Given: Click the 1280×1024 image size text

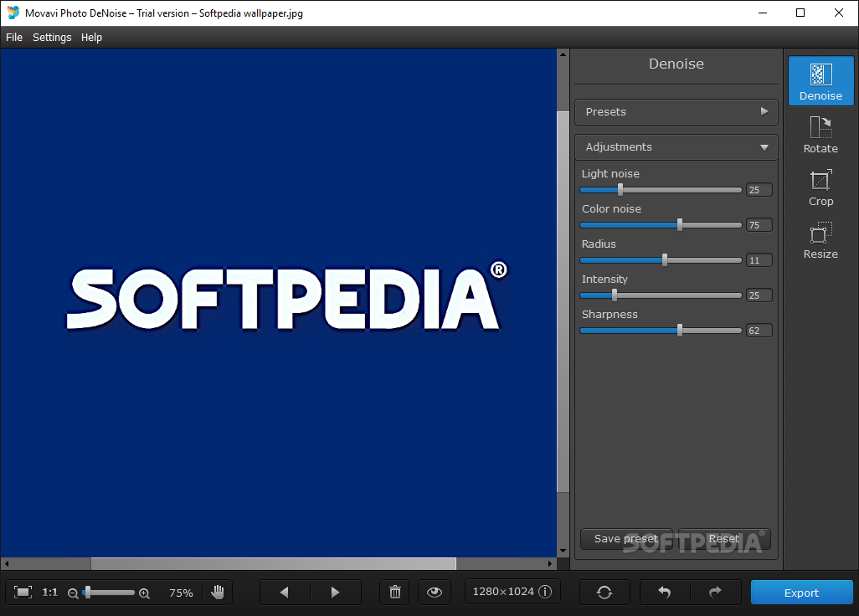Looking at the screenshot, I should [503, 592].
